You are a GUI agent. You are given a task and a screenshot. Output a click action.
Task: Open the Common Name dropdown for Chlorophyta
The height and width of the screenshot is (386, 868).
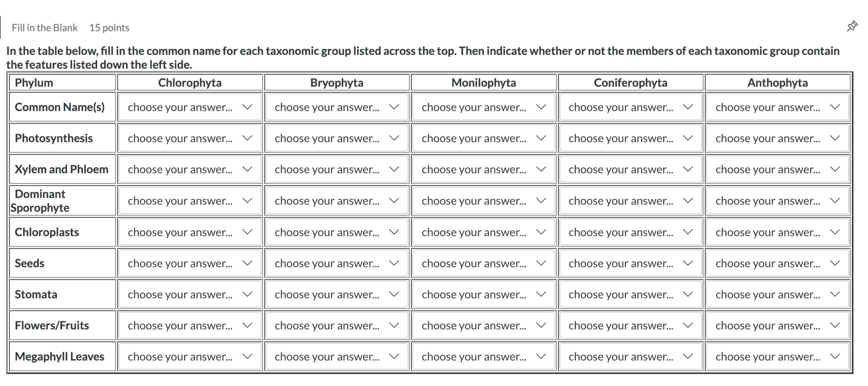pos(189,107)
